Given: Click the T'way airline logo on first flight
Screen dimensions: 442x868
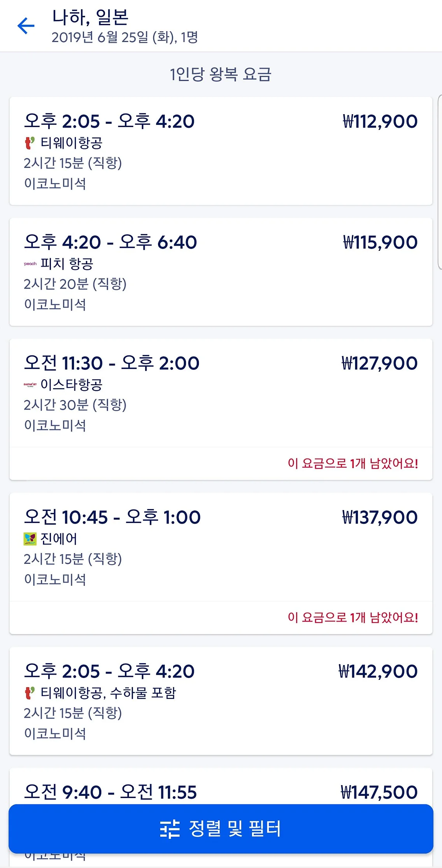Looking at the screenshot, I should [x=29, y=143].
